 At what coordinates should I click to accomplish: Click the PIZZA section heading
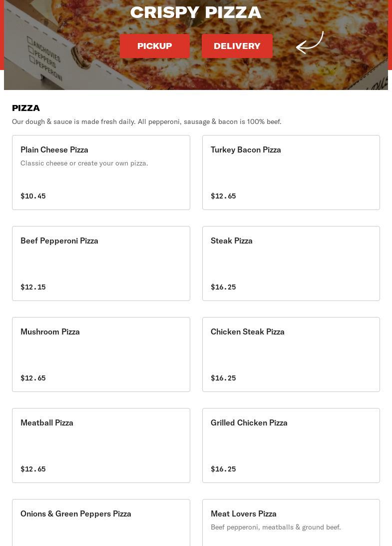[x=26, y=108]
